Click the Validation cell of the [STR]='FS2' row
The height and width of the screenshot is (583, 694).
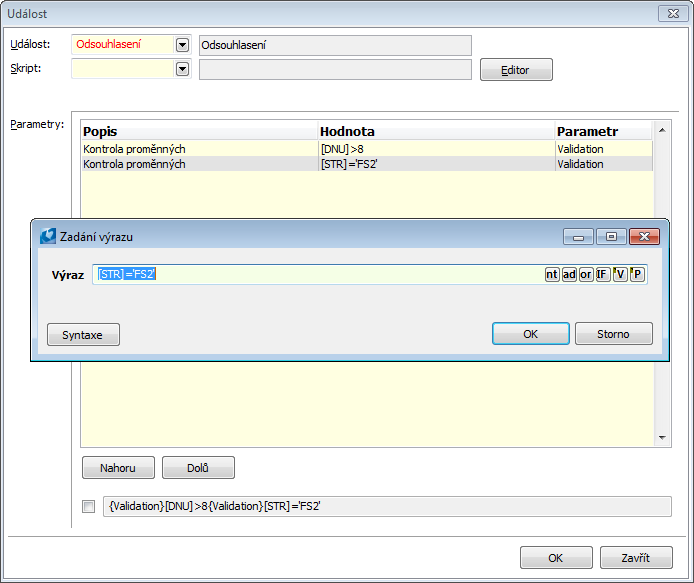pos(604,164)
